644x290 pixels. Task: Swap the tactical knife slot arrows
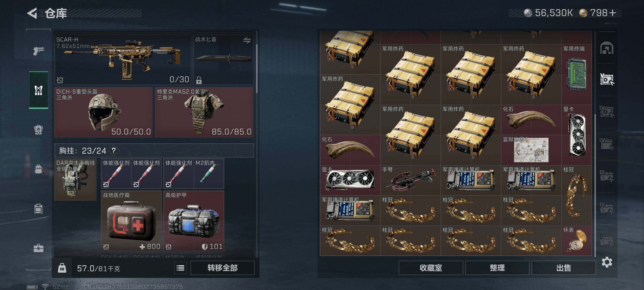[x=247, y=40]
